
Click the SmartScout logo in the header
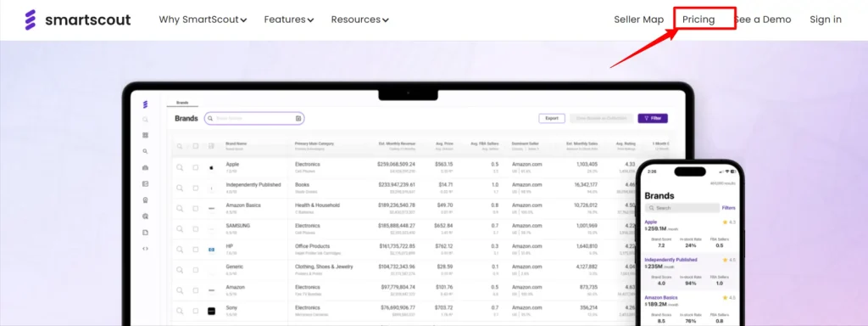(x=77, y=20)
